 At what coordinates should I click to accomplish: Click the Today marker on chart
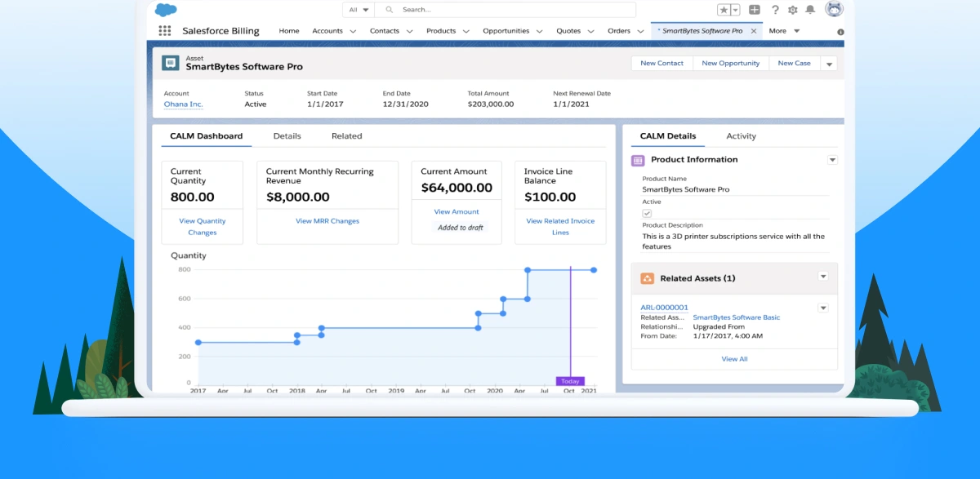570,381
